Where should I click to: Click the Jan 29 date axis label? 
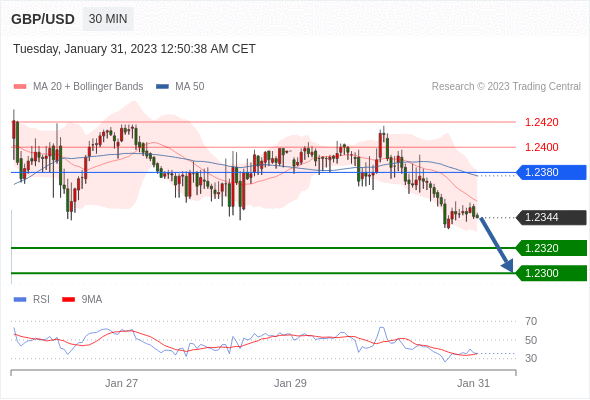click(290, 383)
